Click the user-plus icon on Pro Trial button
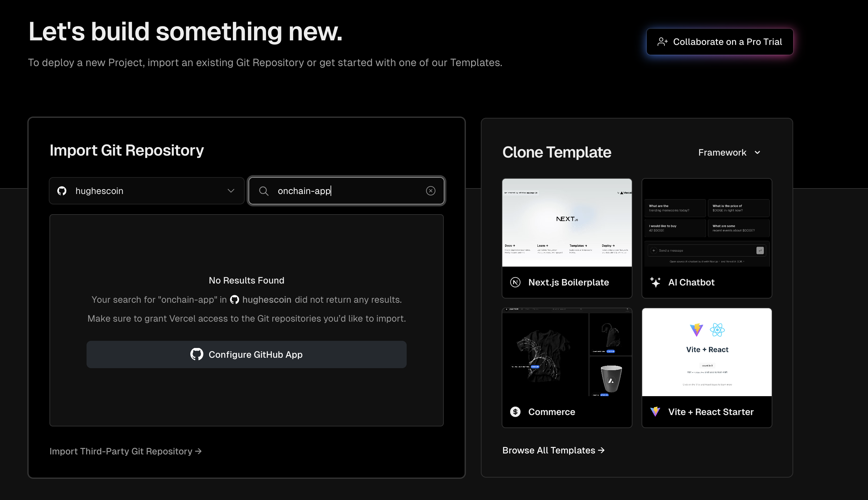 pos(662,42)
